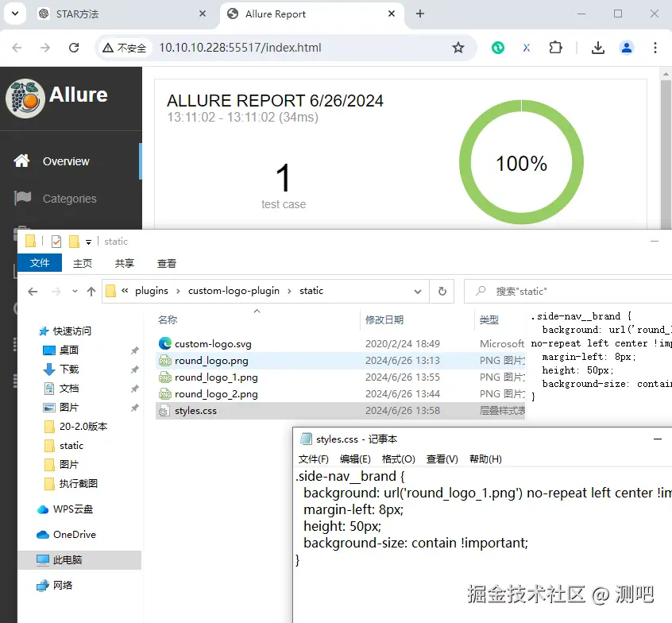Sort files by 类型 column
The height and width of the screenshot is (623, 672).
tap(500, 320)
